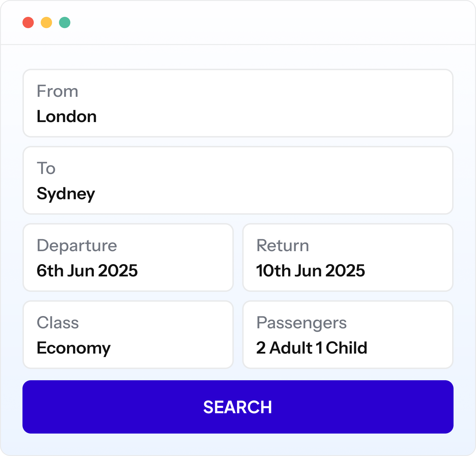This screenshot has width=476, height=456.
Task: Click the London origin value
Action: click(67, 116)
